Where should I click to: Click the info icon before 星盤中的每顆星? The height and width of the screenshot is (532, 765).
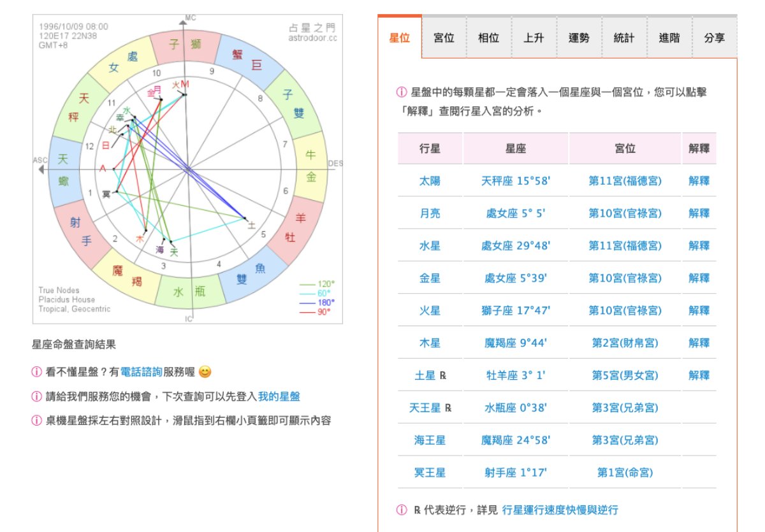[402, 93]
